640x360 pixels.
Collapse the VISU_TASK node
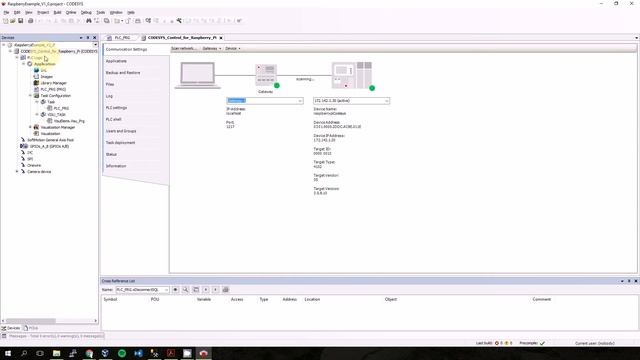click(x=37, y=115)
